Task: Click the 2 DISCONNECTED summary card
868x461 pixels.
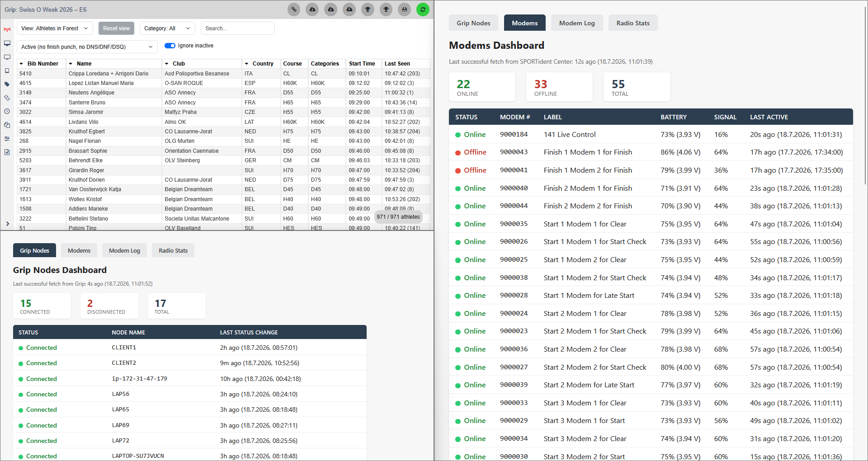Action: click(109, 306)
